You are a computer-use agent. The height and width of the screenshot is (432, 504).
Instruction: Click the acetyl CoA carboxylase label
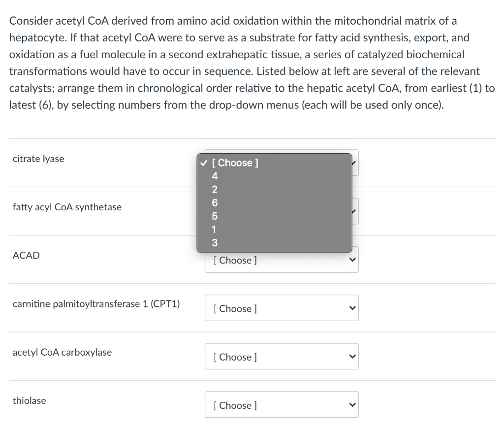coord(63,352)
